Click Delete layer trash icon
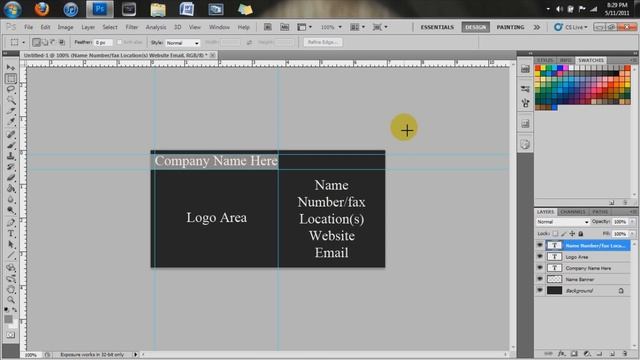This screenshot has height=360, width=640. coord(625,353)
